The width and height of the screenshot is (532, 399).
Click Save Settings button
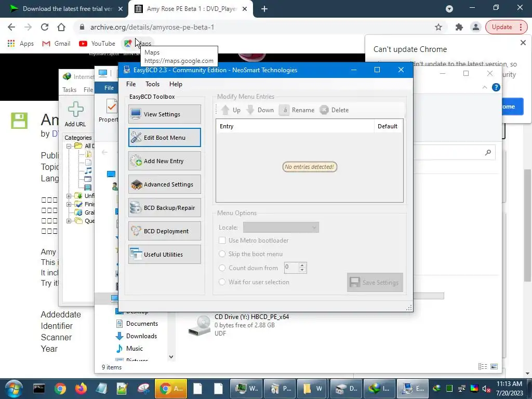pyautogui.click(x=375, y=282)
